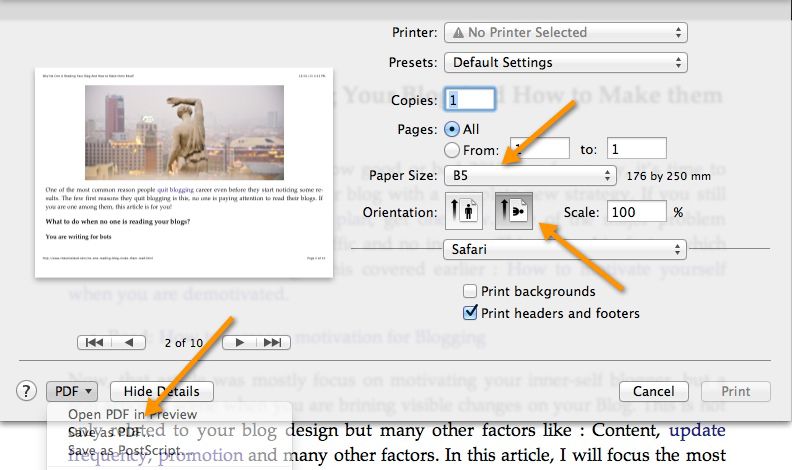The width and height of the screenshot is (792, 470).
Task: Open the Printer selection dropdown
Action: (565, 33)
